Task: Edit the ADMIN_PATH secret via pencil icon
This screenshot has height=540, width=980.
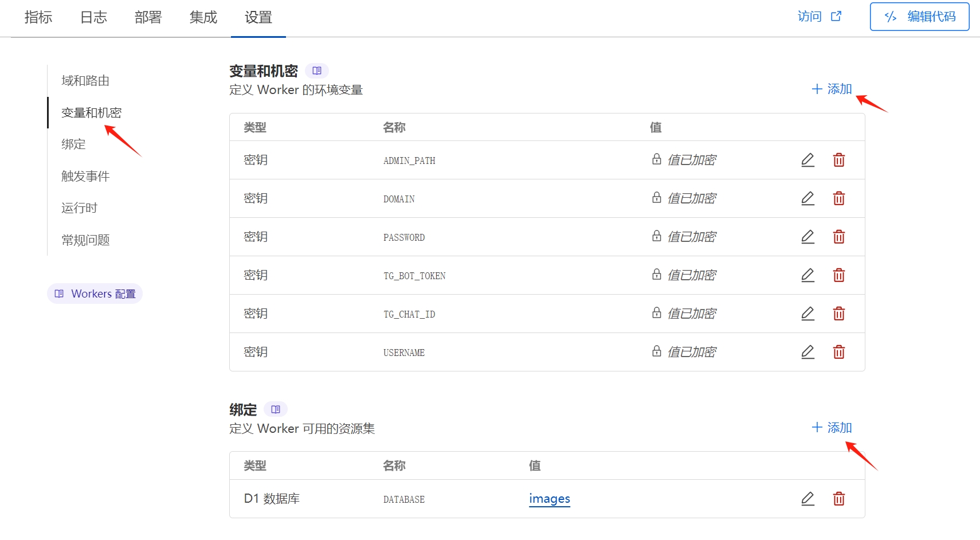Action: click(x=807, y=160)
